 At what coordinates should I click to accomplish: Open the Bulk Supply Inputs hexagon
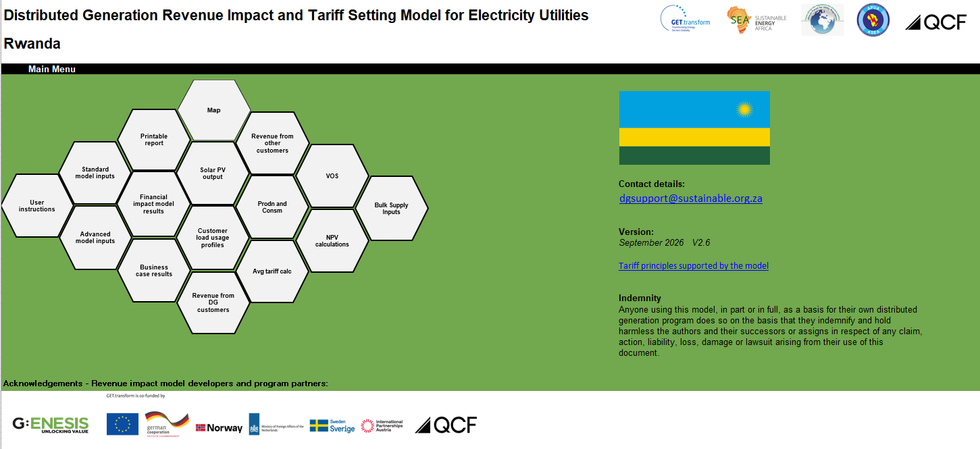[x=391, y=208]
